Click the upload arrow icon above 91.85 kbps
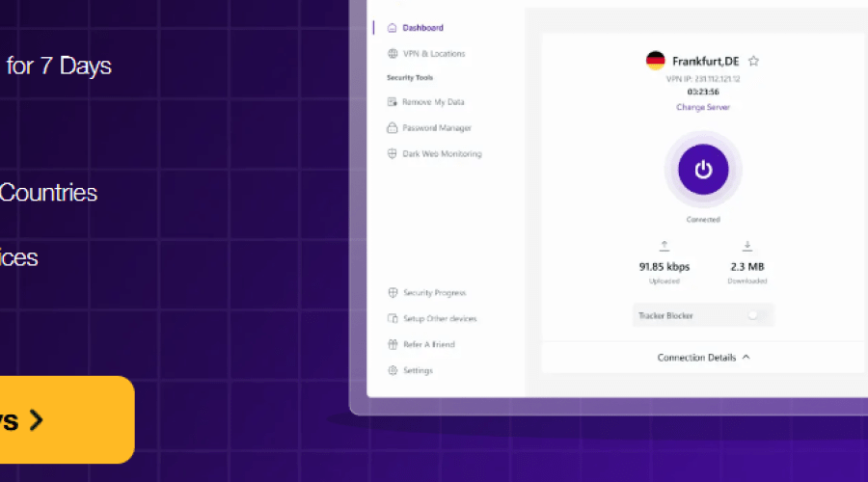 coord(664,247)
